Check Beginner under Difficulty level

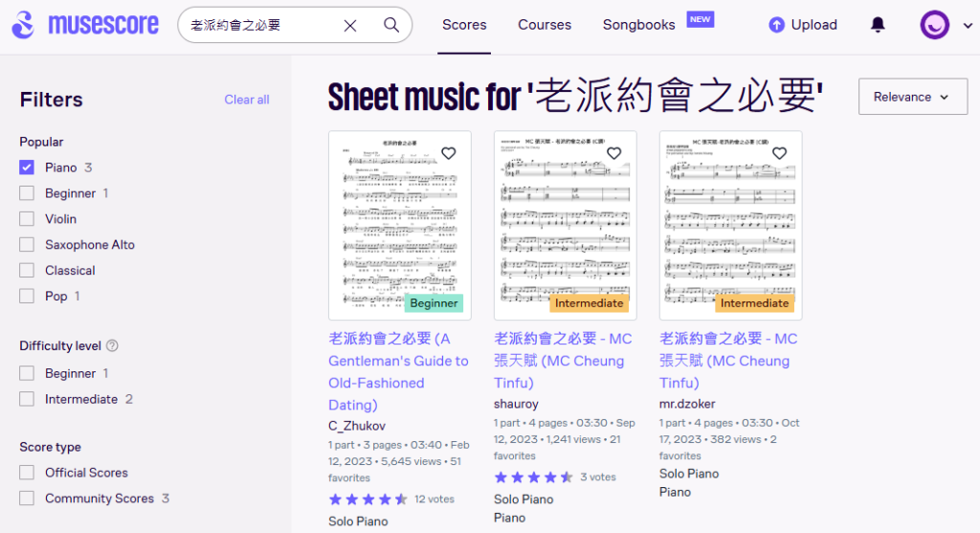click(26, 373)
